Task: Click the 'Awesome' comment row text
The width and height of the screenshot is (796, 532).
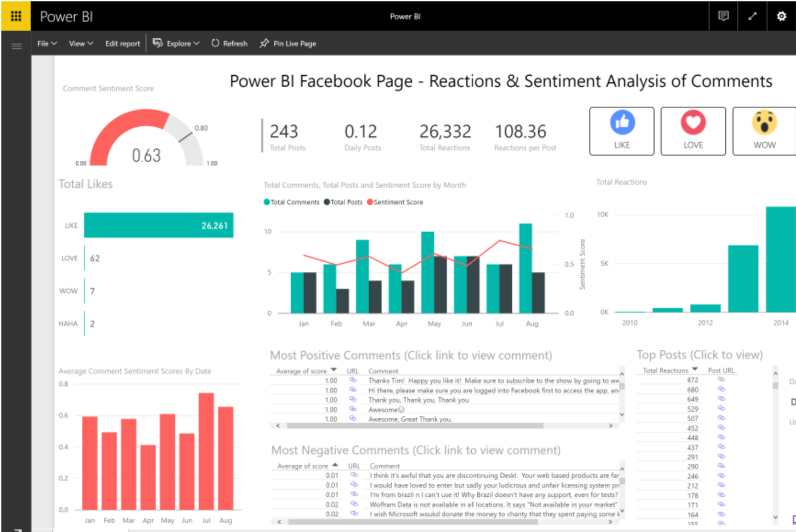Action: (x=386, y=409)
